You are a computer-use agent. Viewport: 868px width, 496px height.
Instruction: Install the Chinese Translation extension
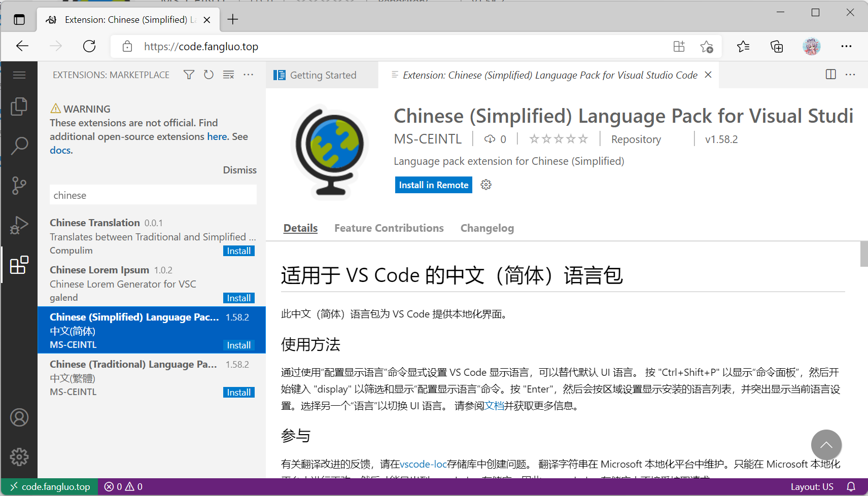[239, 251]
